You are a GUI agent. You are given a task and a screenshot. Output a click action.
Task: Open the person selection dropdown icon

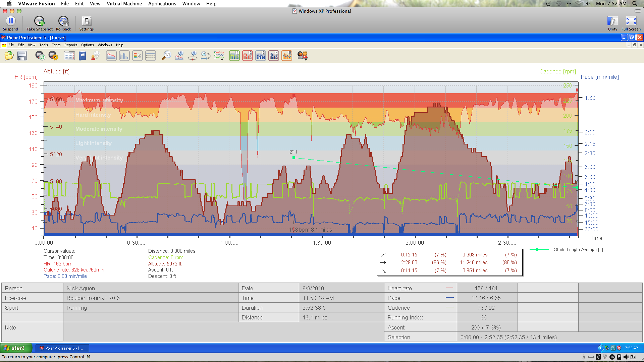coord(303,56)
